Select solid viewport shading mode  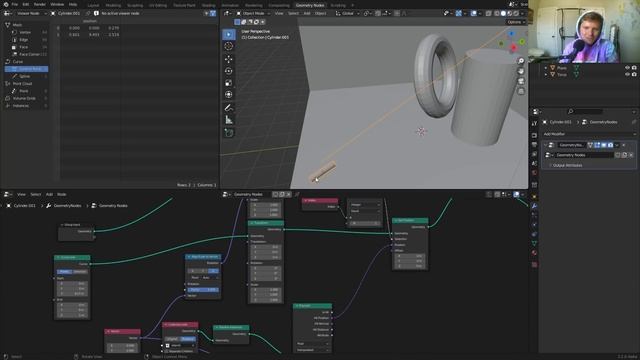(x=503, y=13)
